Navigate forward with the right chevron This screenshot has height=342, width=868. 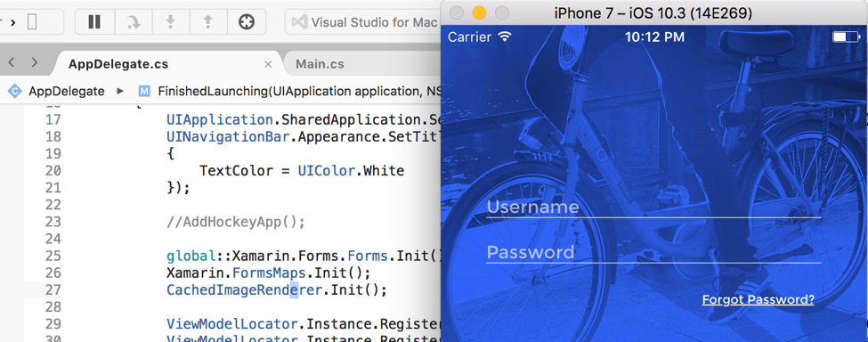pyautogui.click(x=35, y=62)
